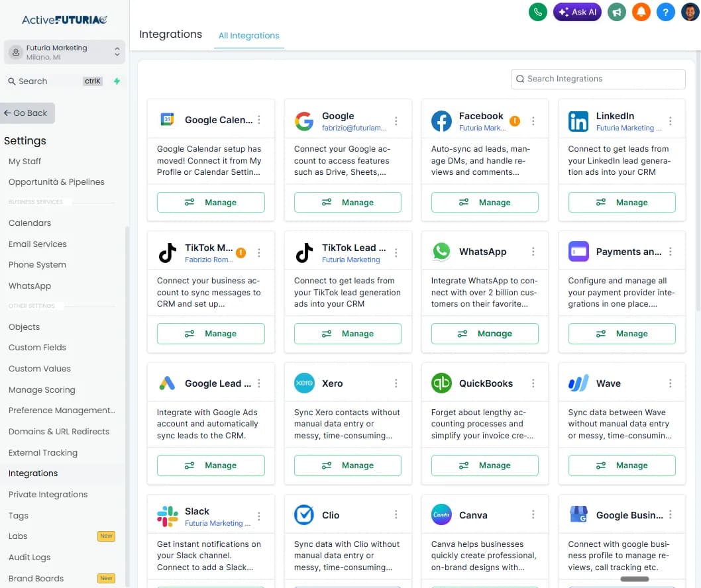Viewport: 701px width, 588px height.
Task: Click the QuickBooks logo icon
Action: [441, 383]
